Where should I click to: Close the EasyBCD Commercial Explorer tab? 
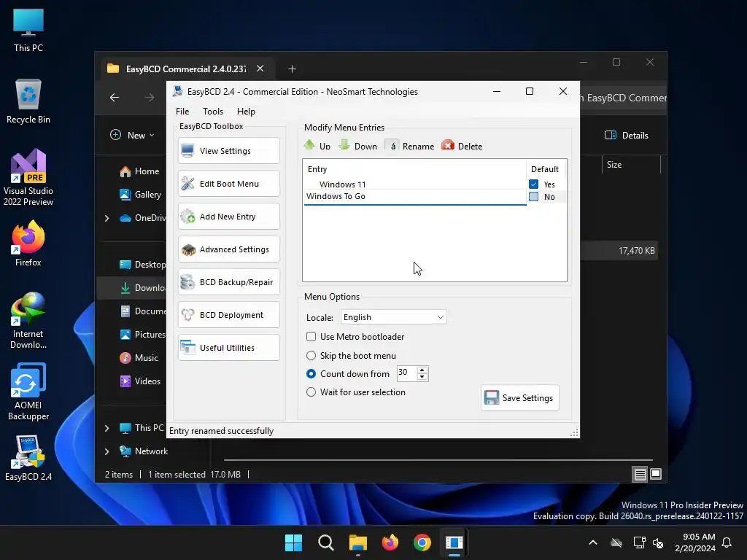coord(260,68)
